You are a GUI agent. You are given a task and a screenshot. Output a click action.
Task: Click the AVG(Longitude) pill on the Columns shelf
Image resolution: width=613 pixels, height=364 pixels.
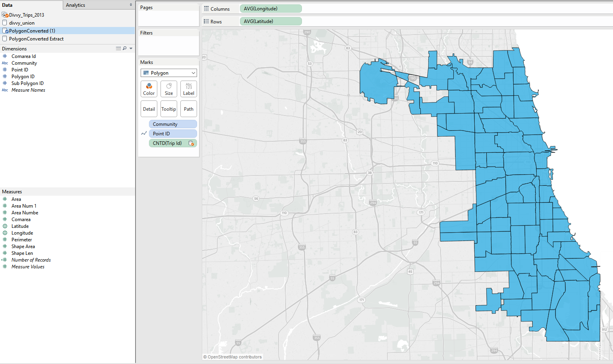pos(271,8)
